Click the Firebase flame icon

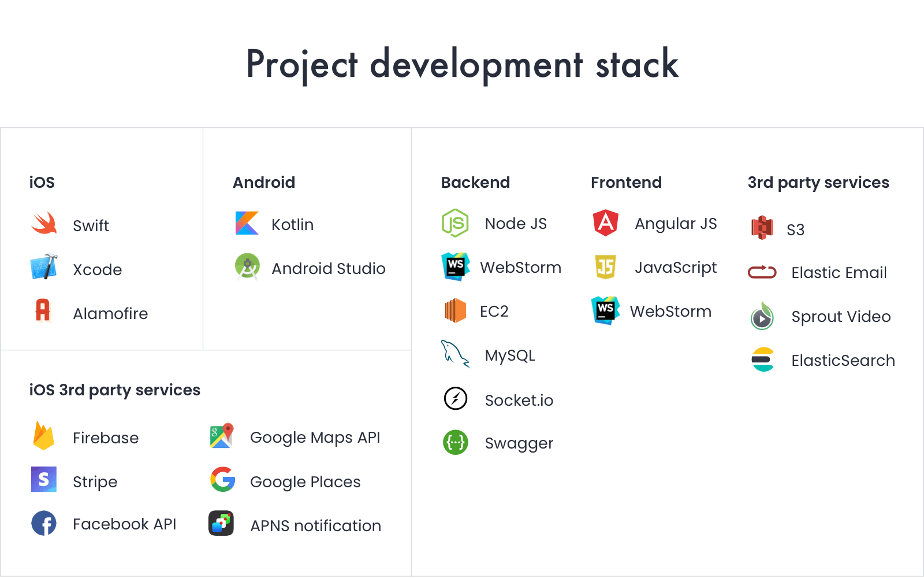(x=44, y=436)
